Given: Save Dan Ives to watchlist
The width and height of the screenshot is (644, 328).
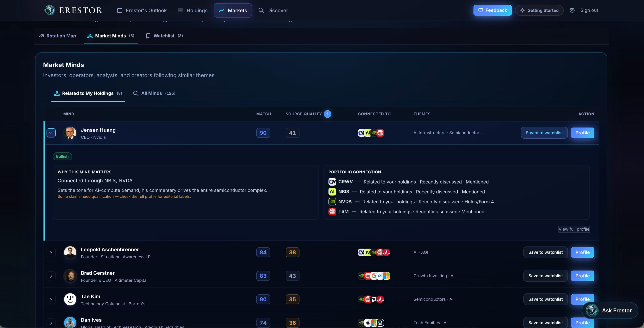Looking at the screenshot, I should [545, 323].
